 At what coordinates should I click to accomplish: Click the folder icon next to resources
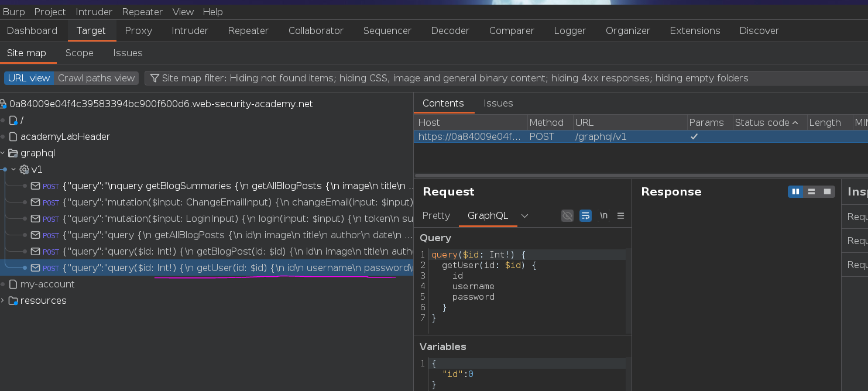click(x=13, y=300)
